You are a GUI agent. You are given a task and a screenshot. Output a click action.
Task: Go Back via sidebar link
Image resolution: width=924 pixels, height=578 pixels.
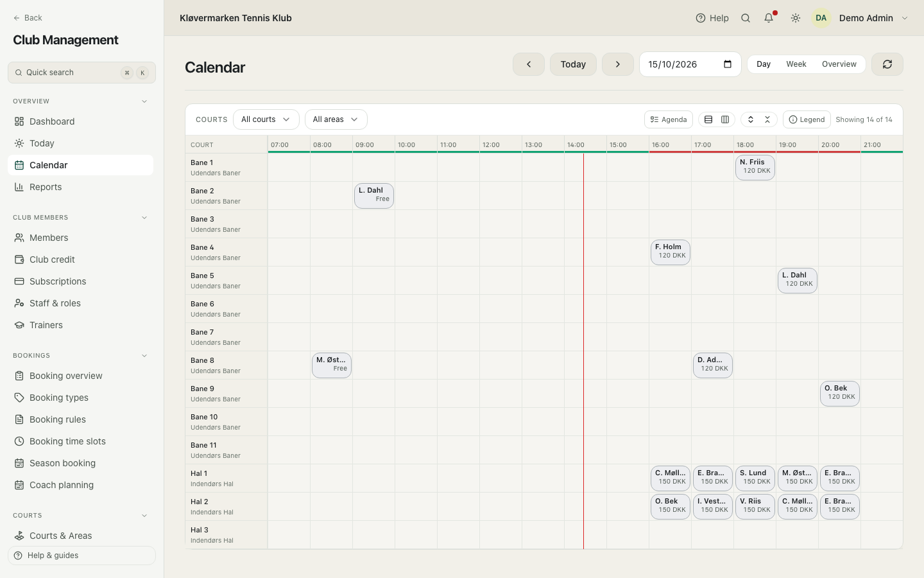[28, 18]
